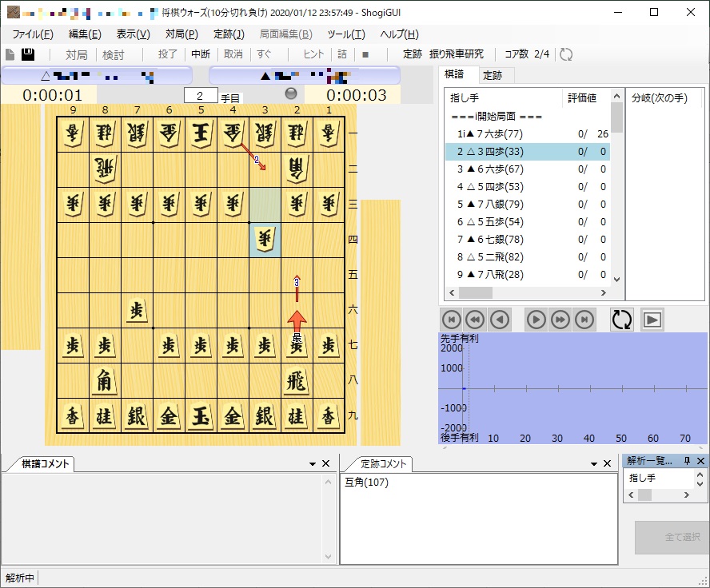Image resolution: width=710 pixels, height=588 pixels.
Task: Jump to first move in kifu
Action: click(x=451, y=320)
